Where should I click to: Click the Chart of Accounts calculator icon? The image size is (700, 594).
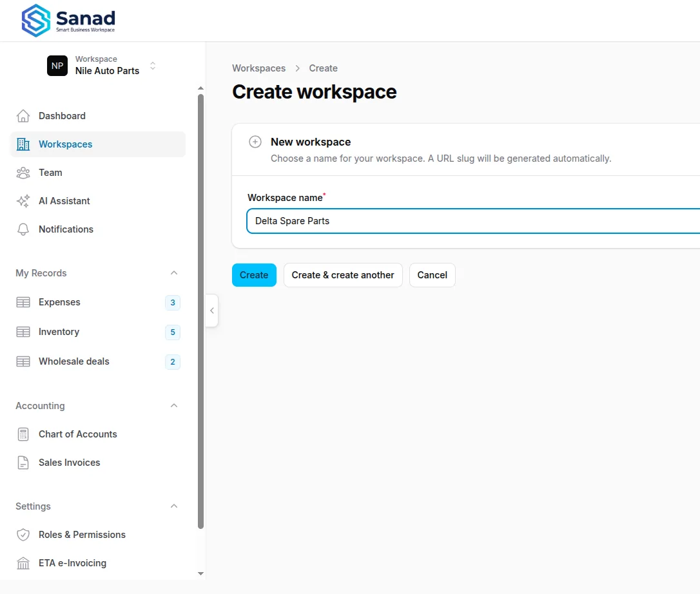[x=23, y=434]
